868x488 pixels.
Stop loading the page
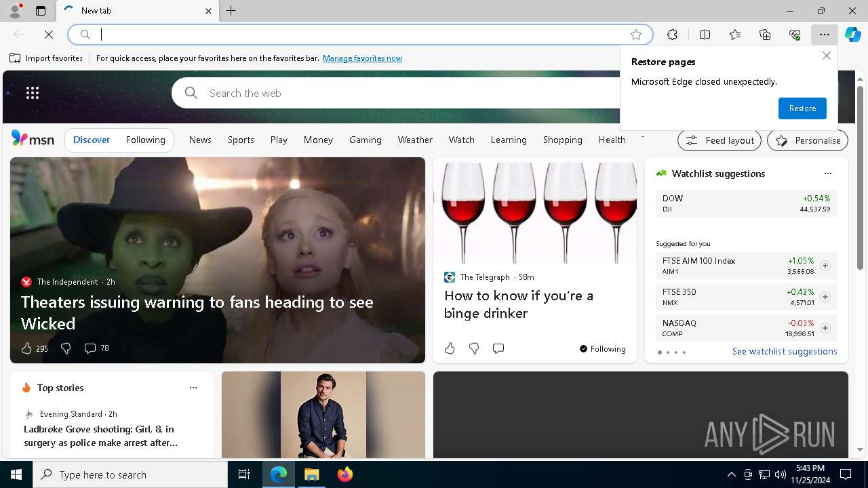coord(49,35)
